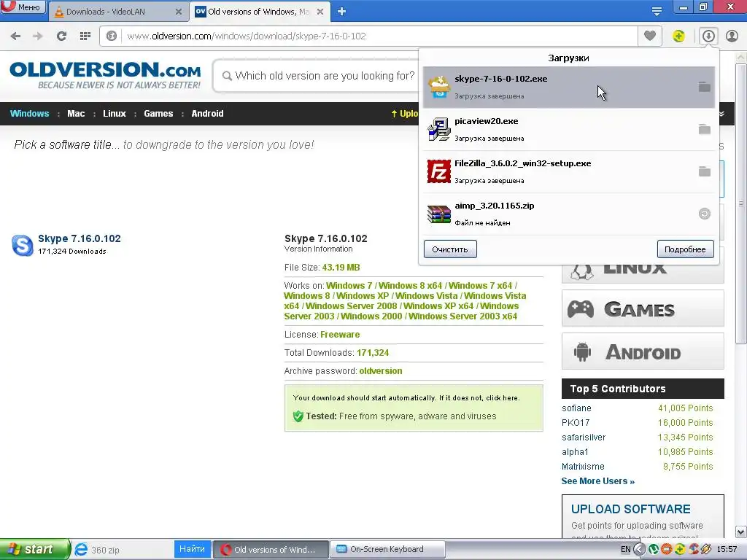Click the picaview20.exe file icon
The width and height of the screenshot is (747, 560).
point(438,129)
